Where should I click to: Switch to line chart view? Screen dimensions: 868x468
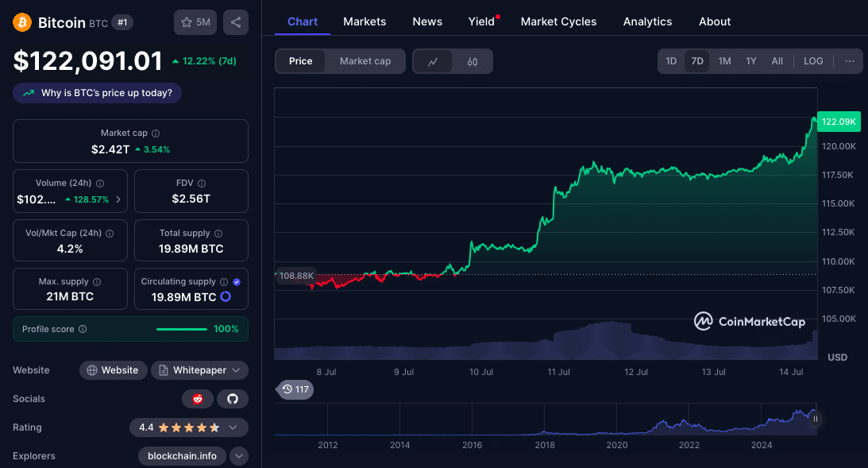tap(433, 61)
